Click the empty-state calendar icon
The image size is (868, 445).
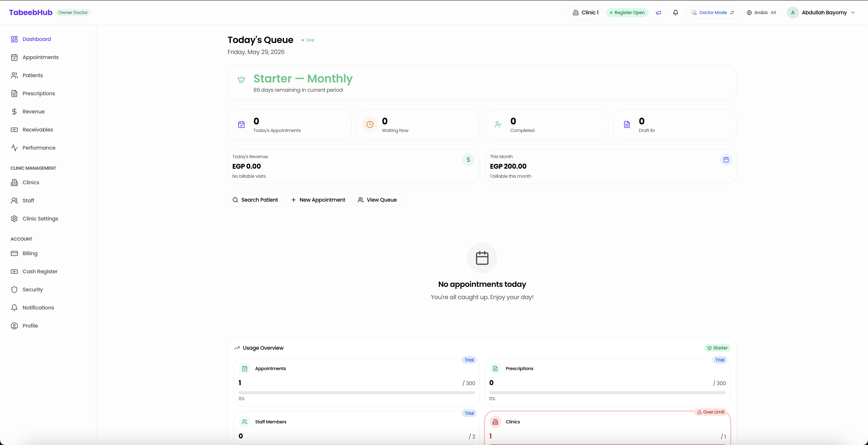click(x=482, y=258)
